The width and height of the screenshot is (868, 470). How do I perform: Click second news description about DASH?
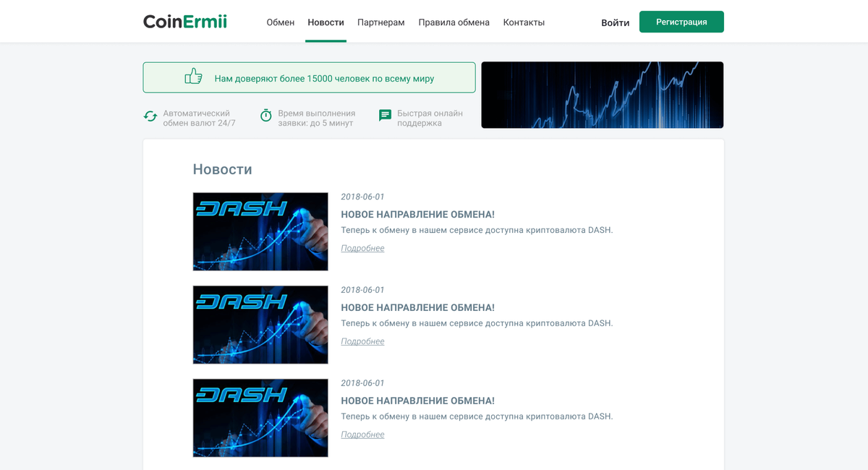point(477,323)
